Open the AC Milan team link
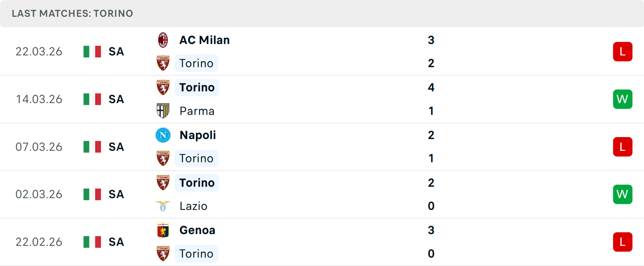The width and height of the screenshot is (644, 266). (x=205, y=40)
